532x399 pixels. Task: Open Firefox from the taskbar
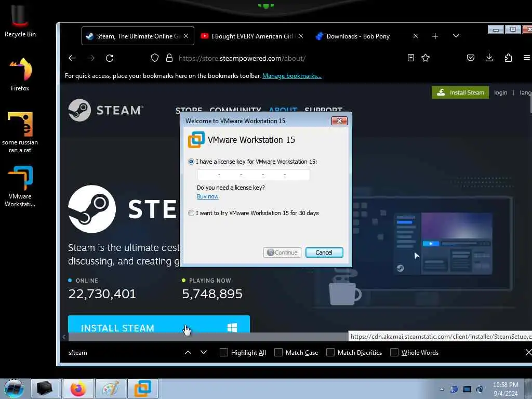pos(78,389)
